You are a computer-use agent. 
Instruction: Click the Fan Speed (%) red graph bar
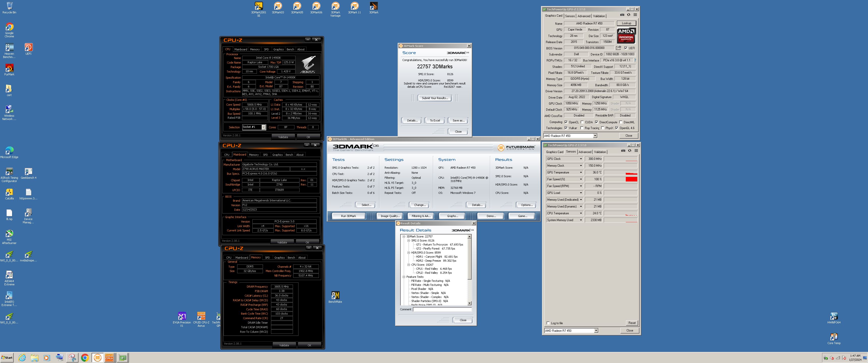coord(631,179)
